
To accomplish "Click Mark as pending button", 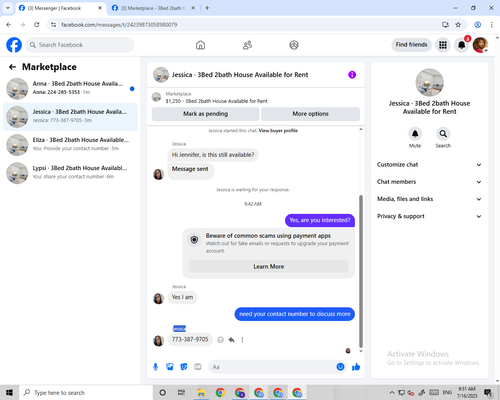I will 205,114.
